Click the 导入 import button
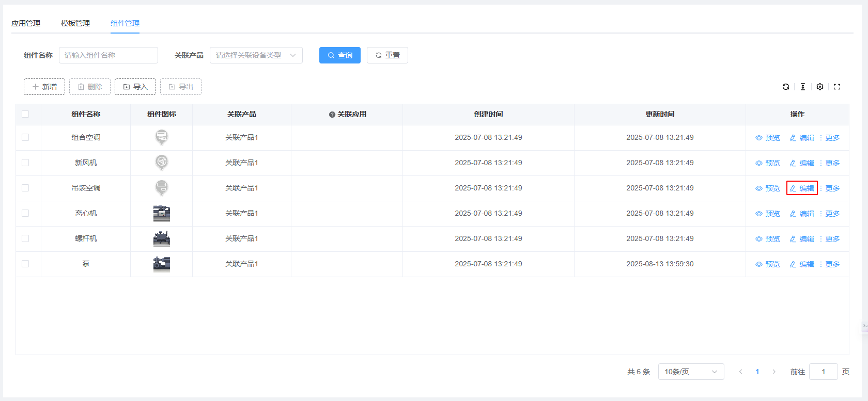 click(135, 87)
